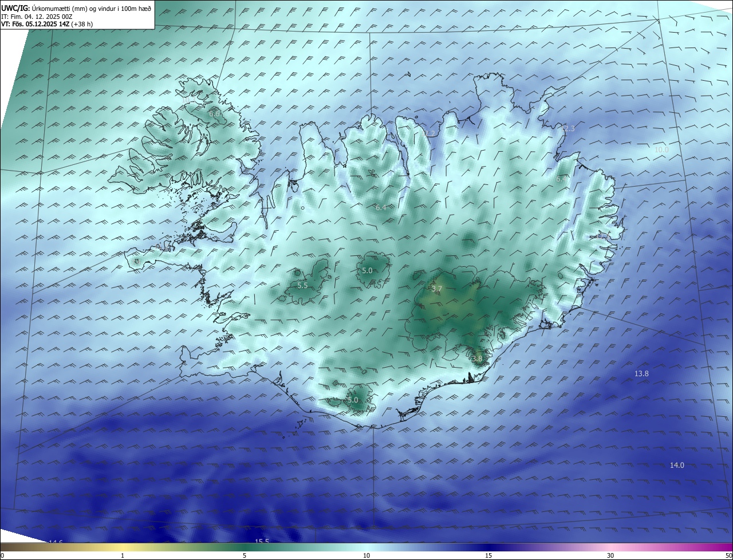
Task: Click the '10' tick on the color scale
Action: [x=366, y=555]
